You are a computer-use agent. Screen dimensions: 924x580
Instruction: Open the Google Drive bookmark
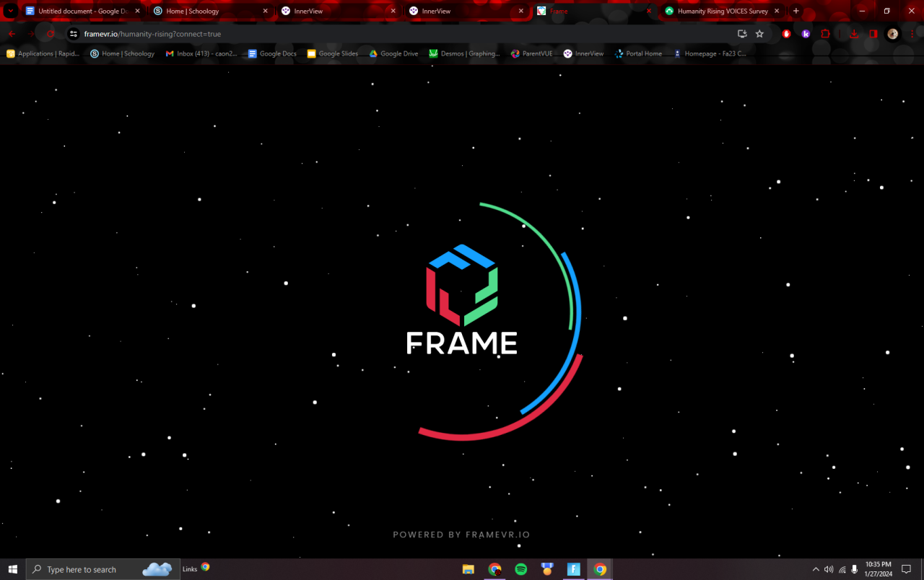[393, 53]
